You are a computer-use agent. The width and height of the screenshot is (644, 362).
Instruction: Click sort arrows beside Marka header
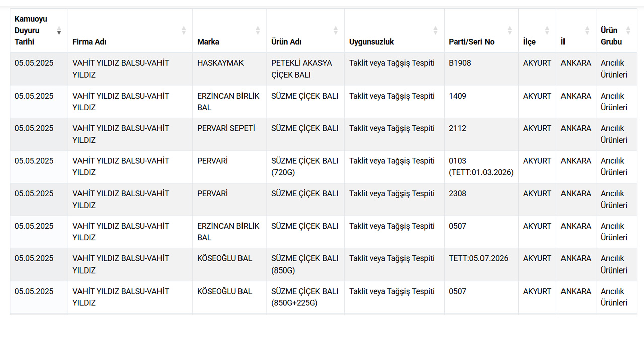(258, 30)
